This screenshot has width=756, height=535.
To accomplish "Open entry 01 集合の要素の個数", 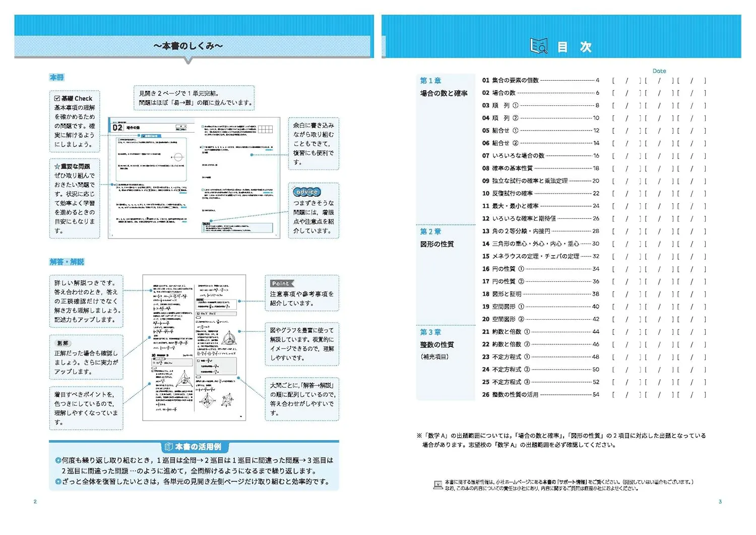I will [x=540, y=80].
